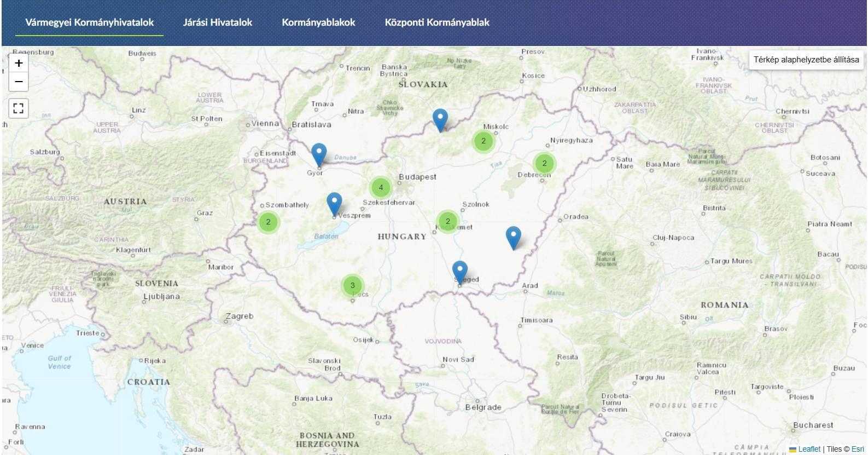Viewport: 868px width, 455px height.
Task: Expand the cluster of 2 below Szombathely
Action: coord(268,222)
